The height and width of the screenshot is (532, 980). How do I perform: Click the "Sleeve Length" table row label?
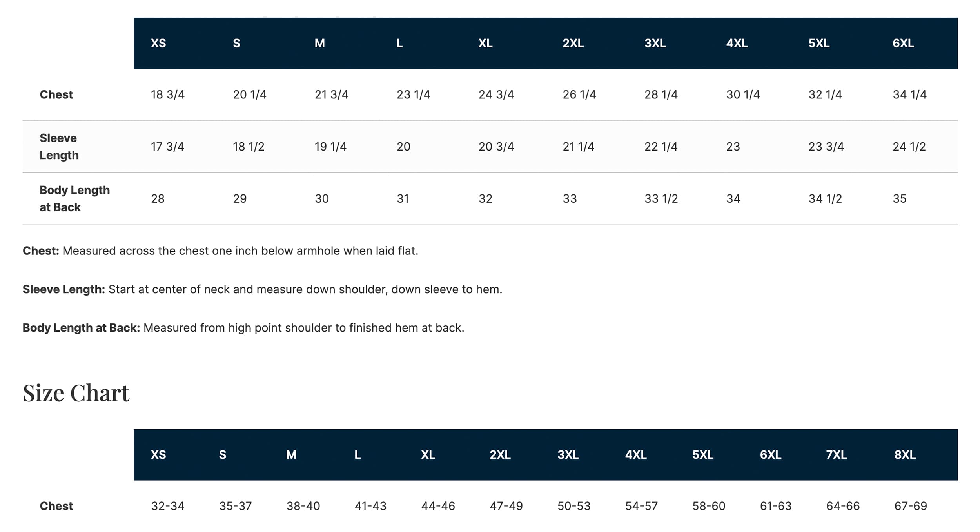pos(59,147)
